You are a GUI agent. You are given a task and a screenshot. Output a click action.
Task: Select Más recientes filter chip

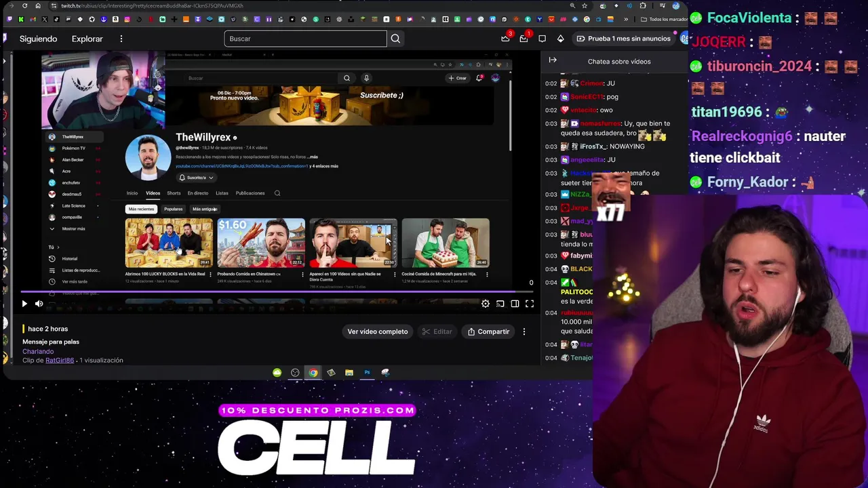click(141, 209)
